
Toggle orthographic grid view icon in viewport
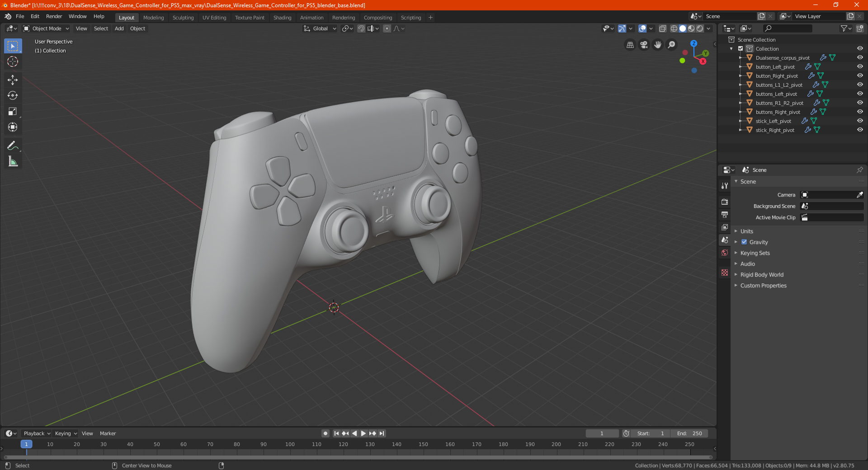630,45
